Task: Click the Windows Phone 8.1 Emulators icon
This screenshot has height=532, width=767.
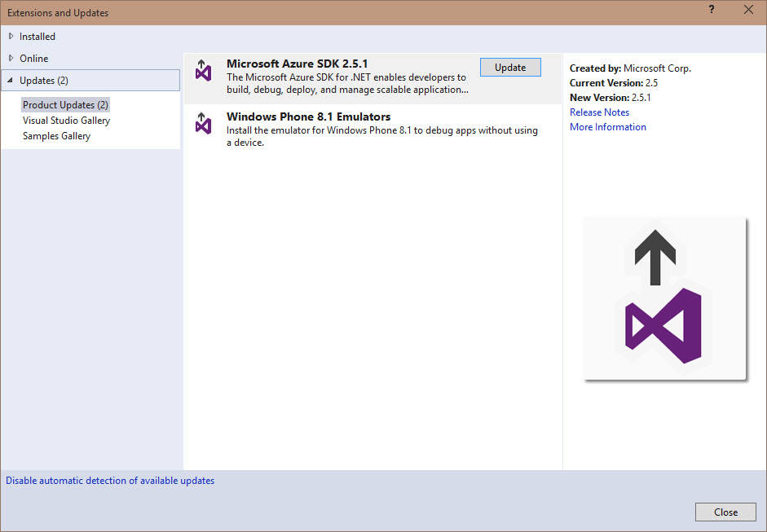Action: (203, 123)
